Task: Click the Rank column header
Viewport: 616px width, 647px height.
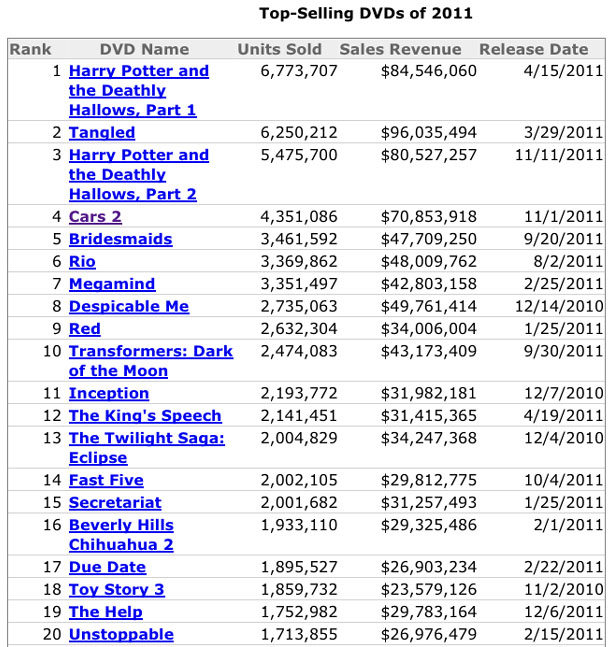Action: click(31, 50)
